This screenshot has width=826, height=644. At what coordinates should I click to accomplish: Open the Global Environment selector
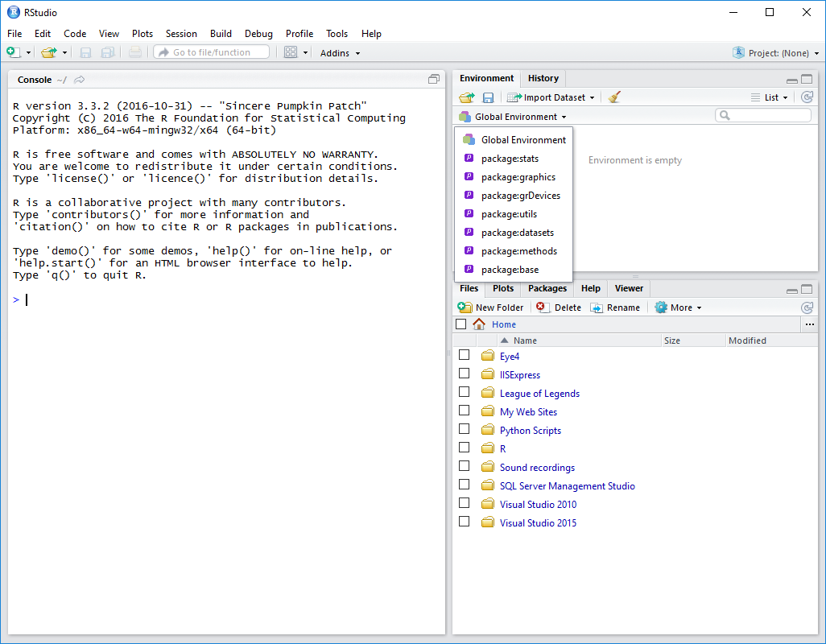click(513, 117)
